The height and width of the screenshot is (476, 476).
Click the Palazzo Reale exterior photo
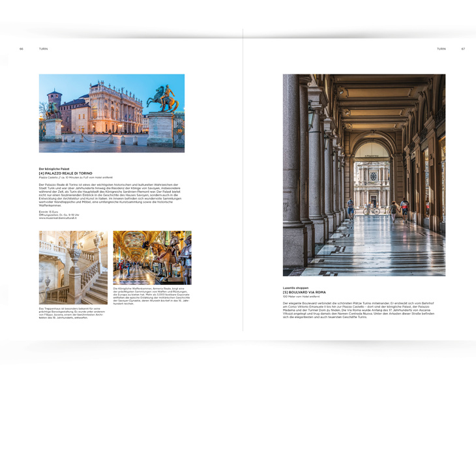112,113
